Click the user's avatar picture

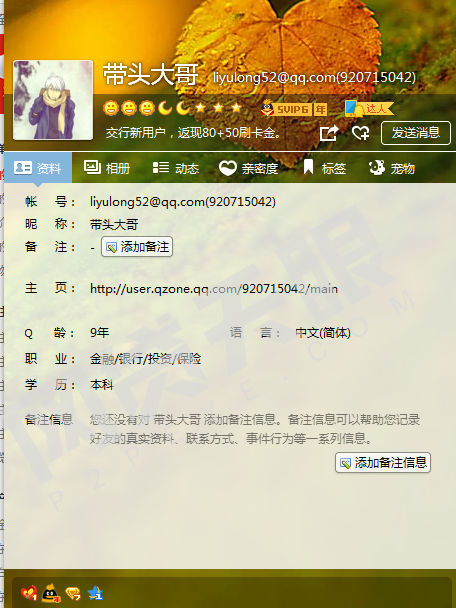(x=53, y=100)
